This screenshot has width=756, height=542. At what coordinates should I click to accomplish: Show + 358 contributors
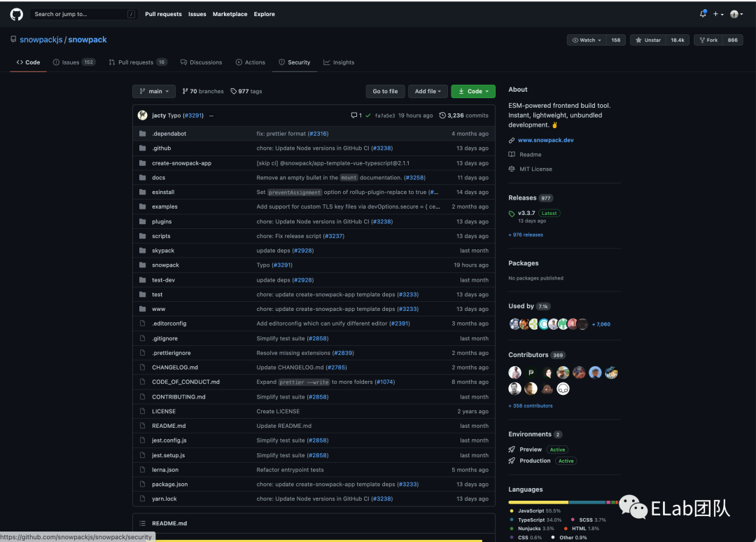click(x=531, y=405)
